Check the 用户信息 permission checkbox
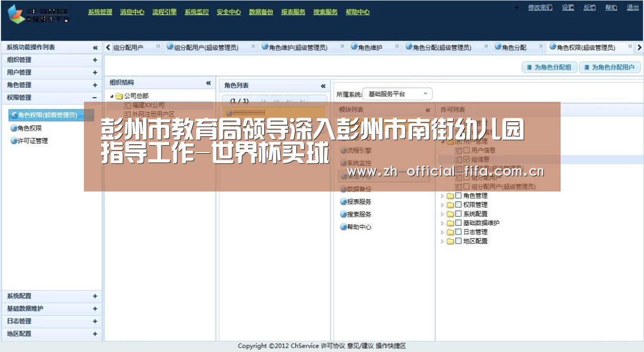 click(467, 150)
